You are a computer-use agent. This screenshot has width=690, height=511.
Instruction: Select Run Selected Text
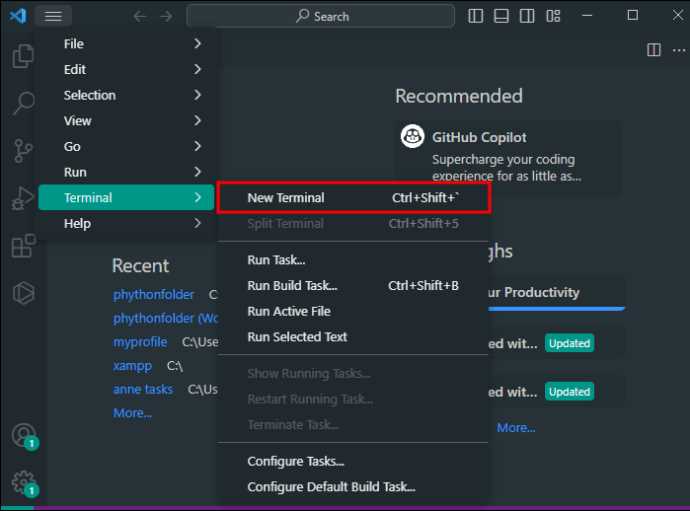click(x=353, y=337)
